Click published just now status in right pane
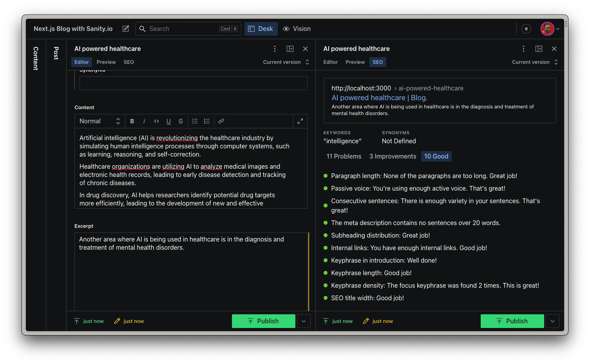This screenshot has height=364, width=590. point(338,321)
